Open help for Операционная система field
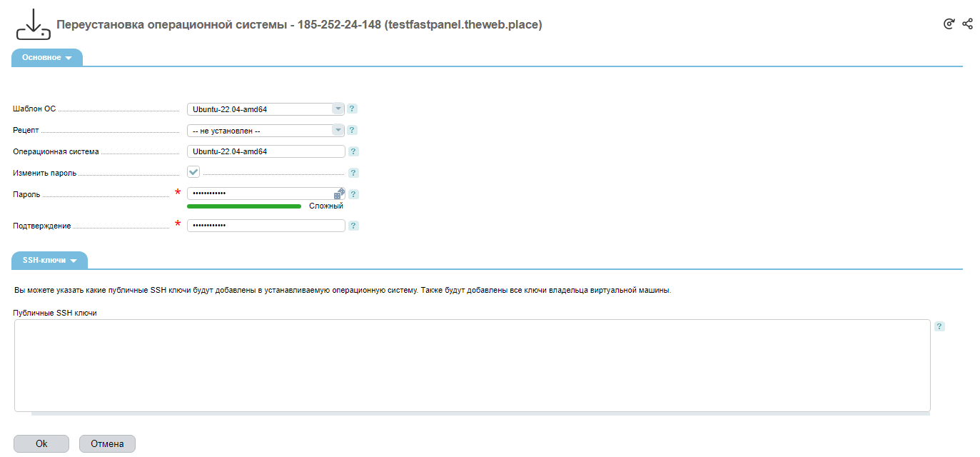The height and width of the screenshot is (457, 980). 354,151
